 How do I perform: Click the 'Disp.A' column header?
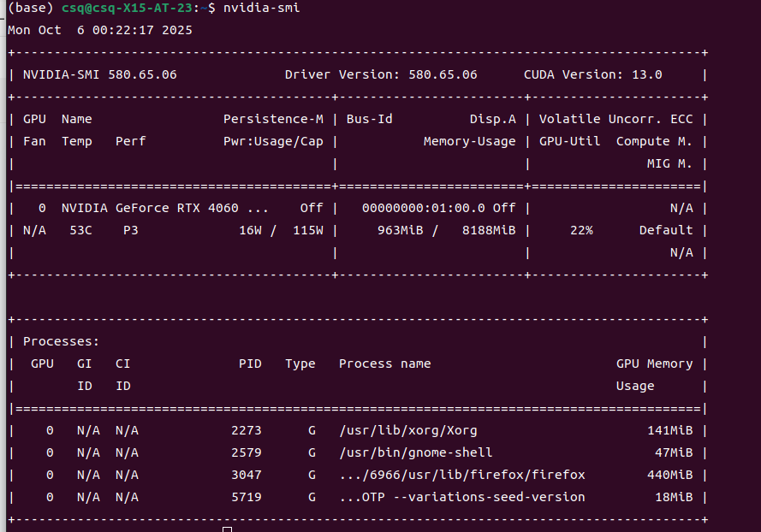point(492,119)
